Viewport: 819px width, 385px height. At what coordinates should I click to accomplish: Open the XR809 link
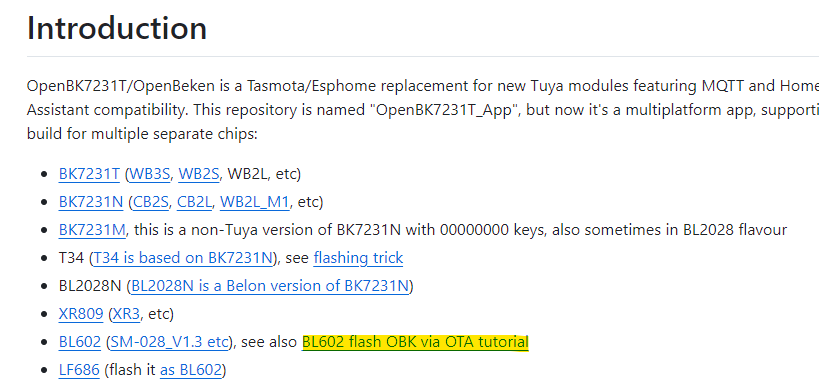tap(81, 314)
